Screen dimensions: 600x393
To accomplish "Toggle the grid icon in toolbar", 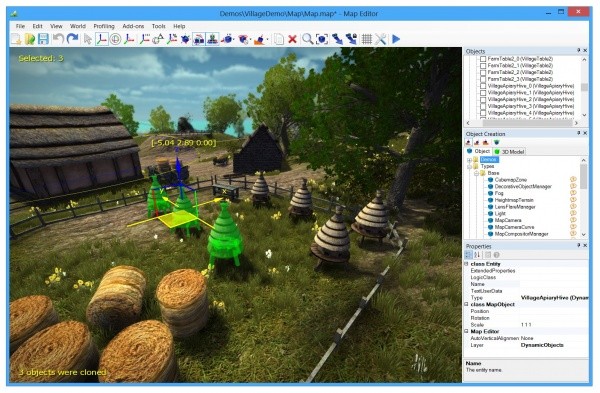I will pos(367,39).
